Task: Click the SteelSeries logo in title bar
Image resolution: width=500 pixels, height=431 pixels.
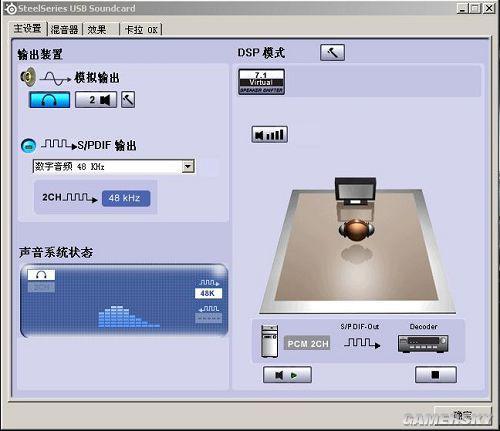Action: click(x=11, y=9)
